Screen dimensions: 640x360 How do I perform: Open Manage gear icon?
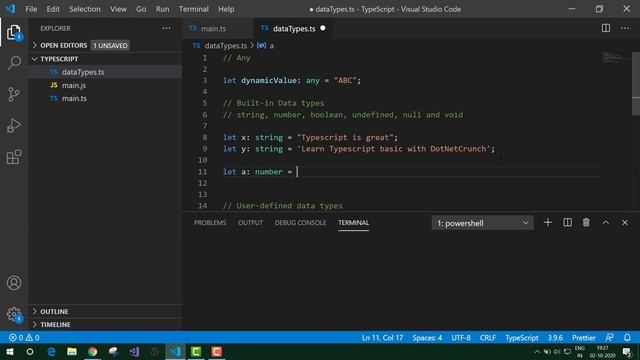tap(14, 314)
